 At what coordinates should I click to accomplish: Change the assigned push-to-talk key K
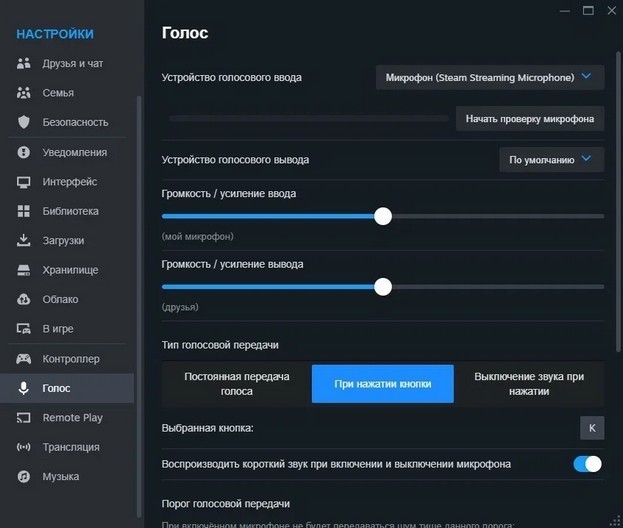[x=592, y=428]
